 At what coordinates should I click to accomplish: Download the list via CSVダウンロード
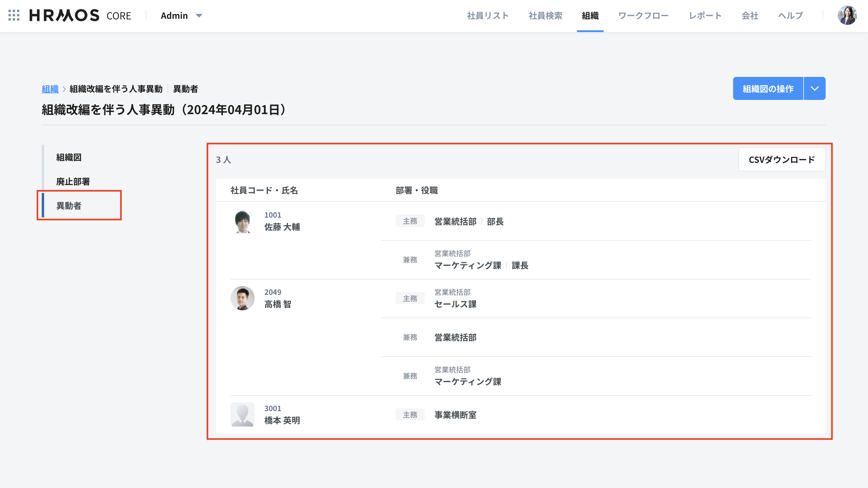point(782,160)
